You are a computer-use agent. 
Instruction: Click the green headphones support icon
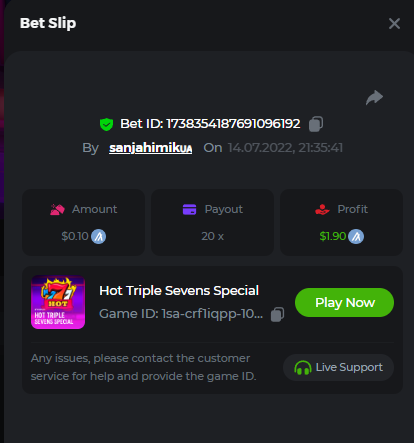(303, 368)
